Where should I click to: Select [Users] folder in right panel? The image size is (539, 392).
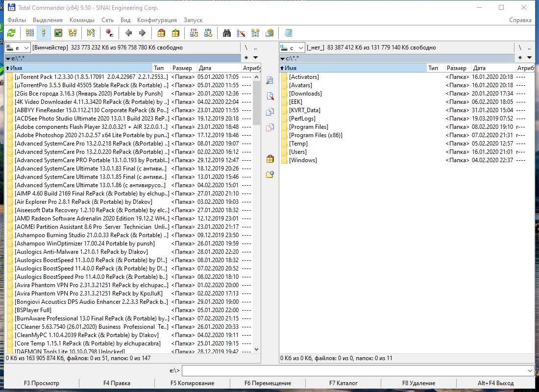[x=298, y=152]
